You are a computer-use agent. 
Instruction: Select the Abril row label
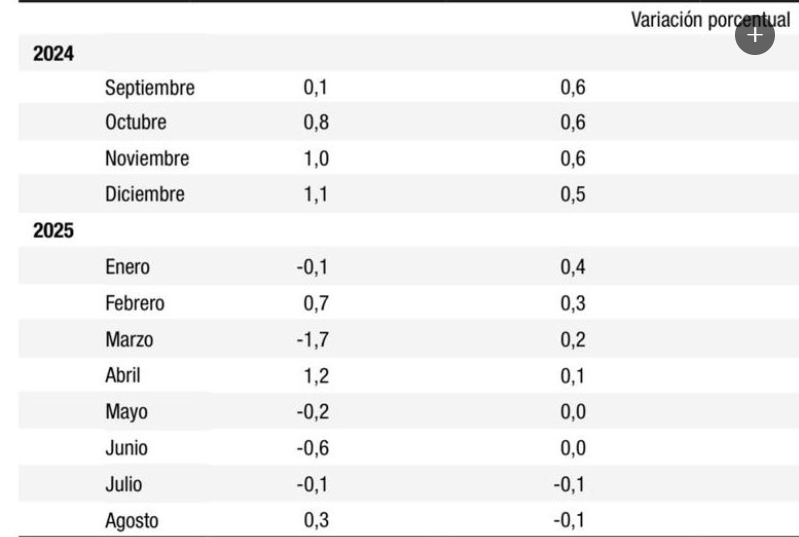[x=125, y=376]
